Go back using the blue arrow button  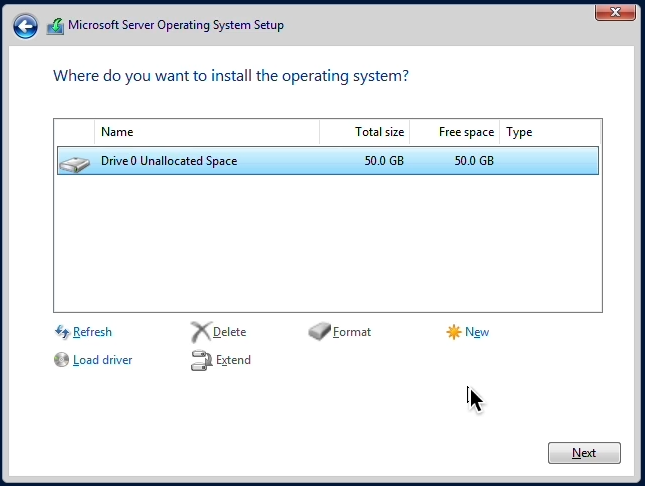pos(25,26)
